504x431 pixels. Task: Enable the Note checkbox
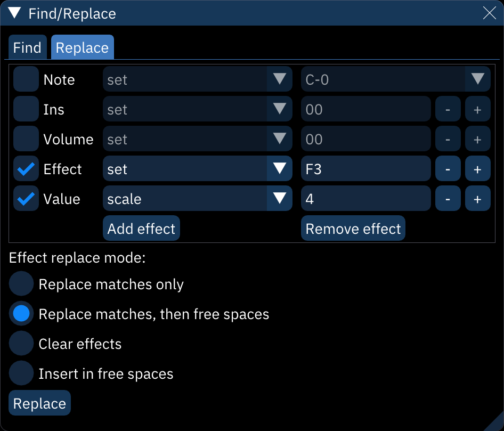pos(26,79)
